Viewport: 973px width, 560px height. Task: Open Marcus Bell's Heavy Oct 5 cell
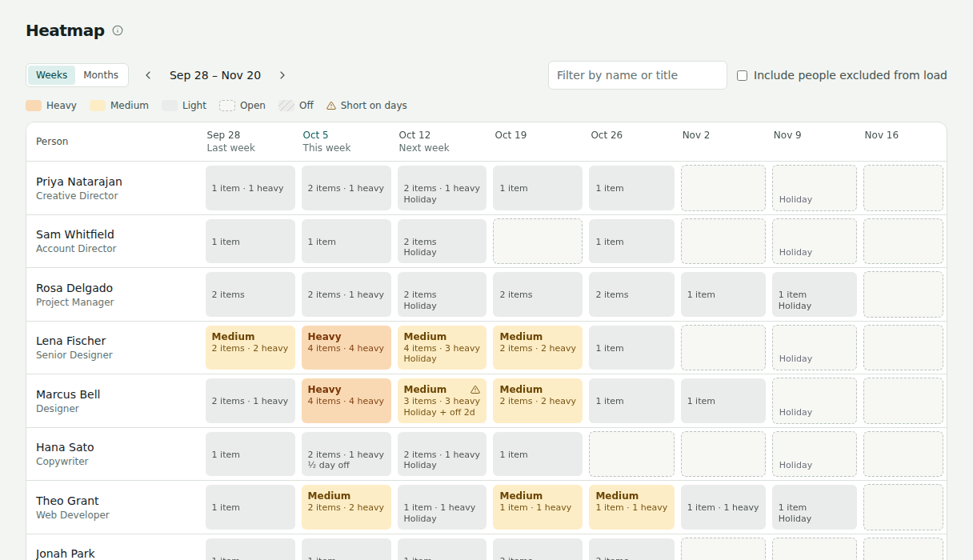click(346, 401)
